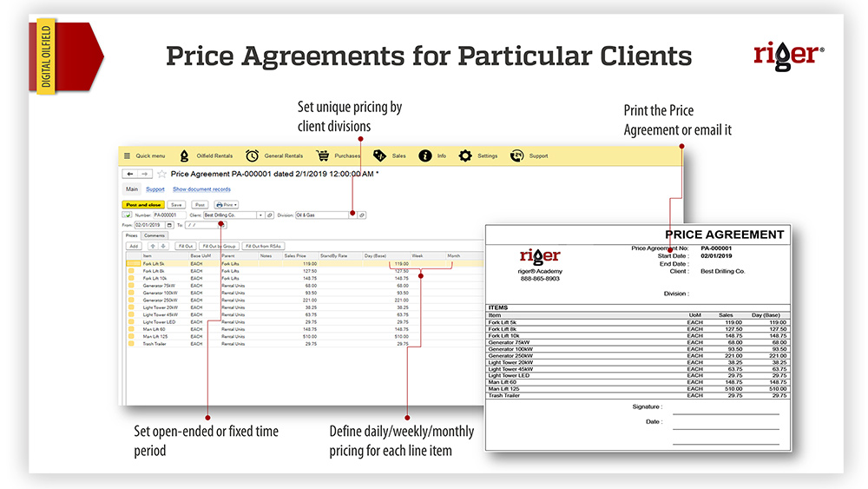
Task: Open the Quick menu hamburger icon
Action: coord(127,155)
